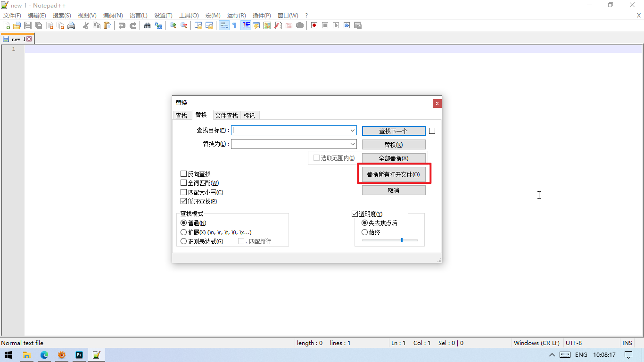Screen dimensions: 644x362
Task: Open the 搜索(S) menu
Action: click(62, 16)
